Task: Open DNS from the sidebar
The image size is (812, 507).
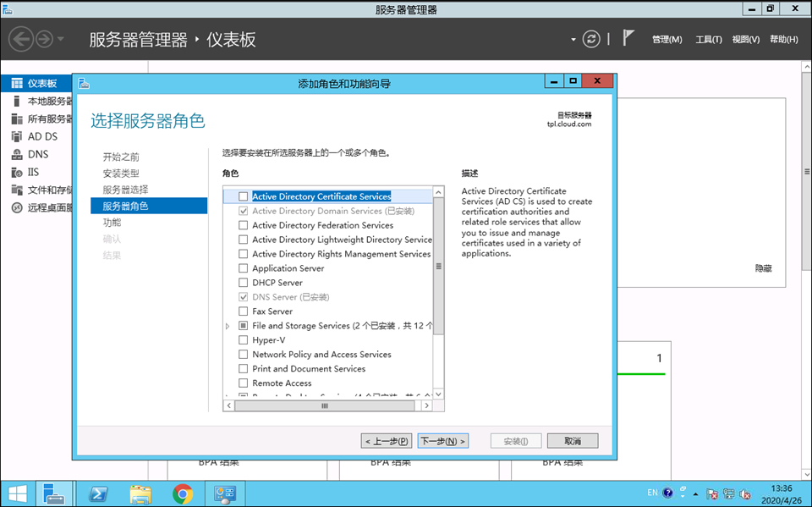Action: 38,154
